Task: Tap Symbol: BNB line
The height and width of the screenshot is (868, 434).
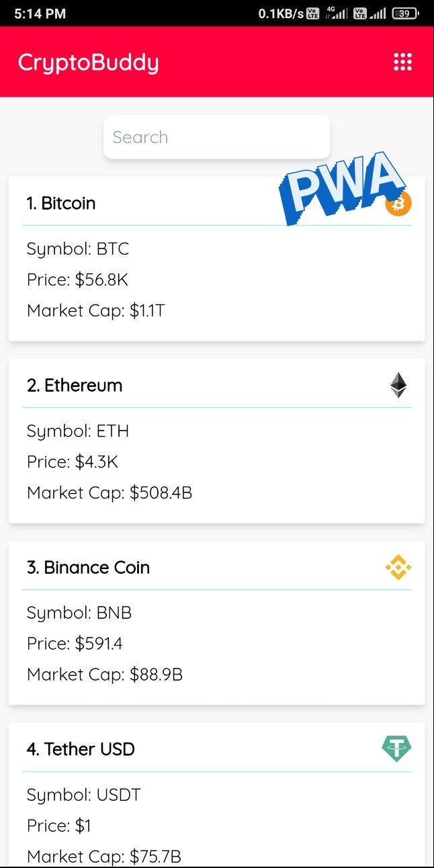Action: pyautogui.click(x=79, y=613)
